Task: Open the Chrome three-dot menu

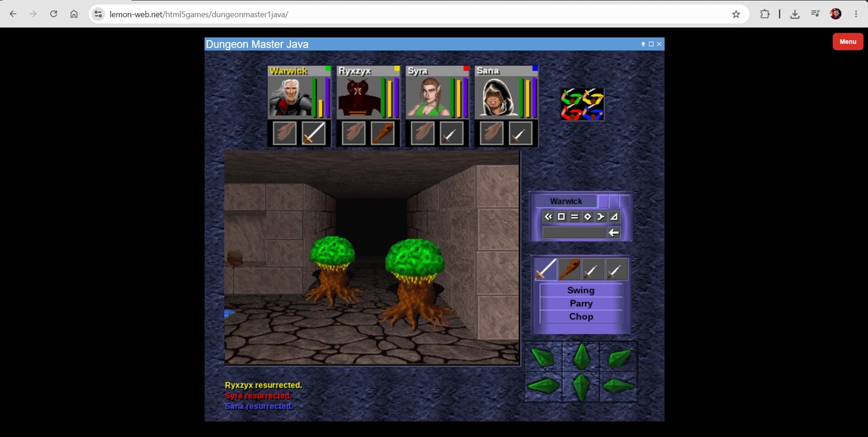Action: [856, 14]
